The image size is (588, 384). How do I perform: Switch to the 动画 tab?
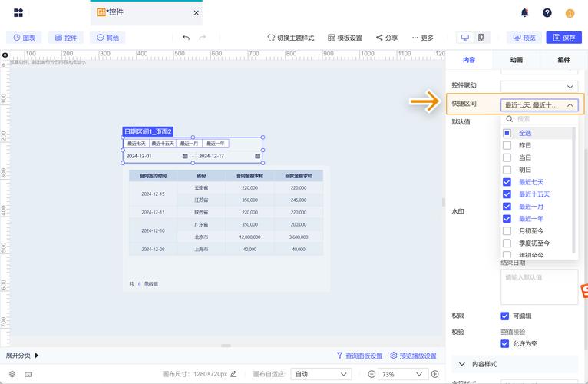pos(517,60)
